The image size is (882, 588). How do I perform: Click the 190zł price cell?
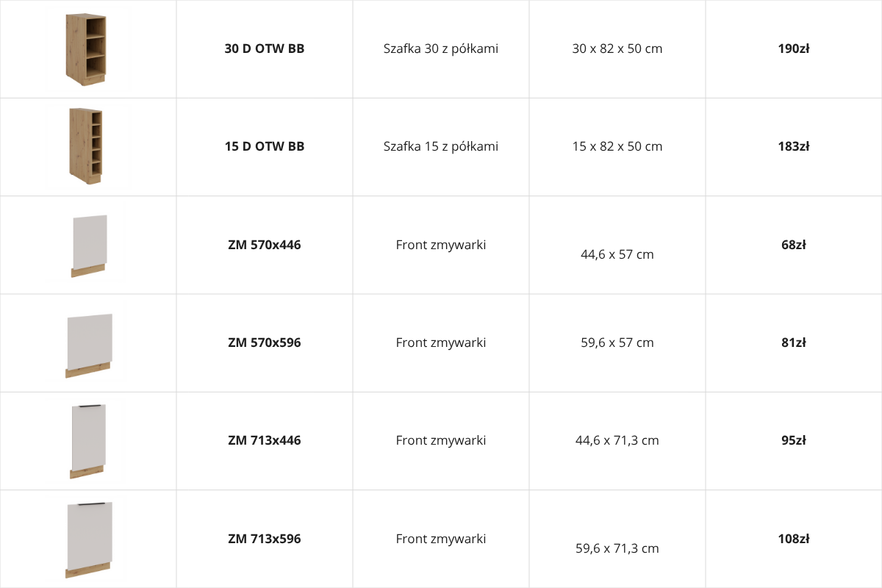794,49
